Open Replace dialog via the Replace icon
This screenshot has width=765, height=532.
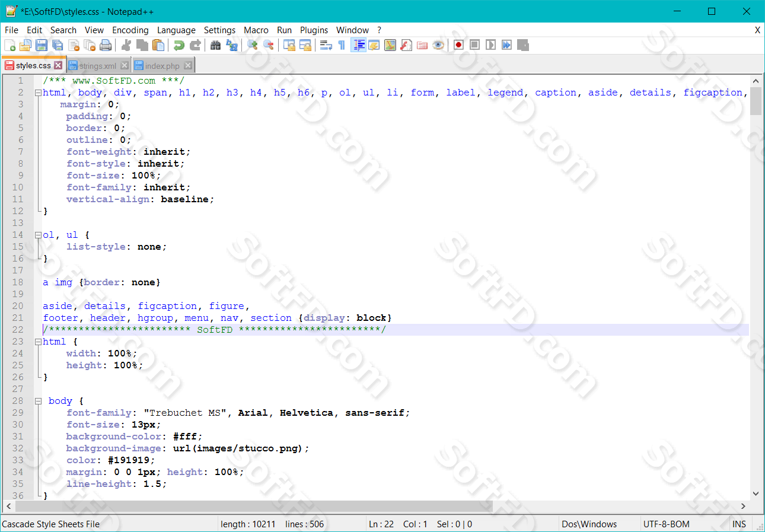click(x=231, y=45)
